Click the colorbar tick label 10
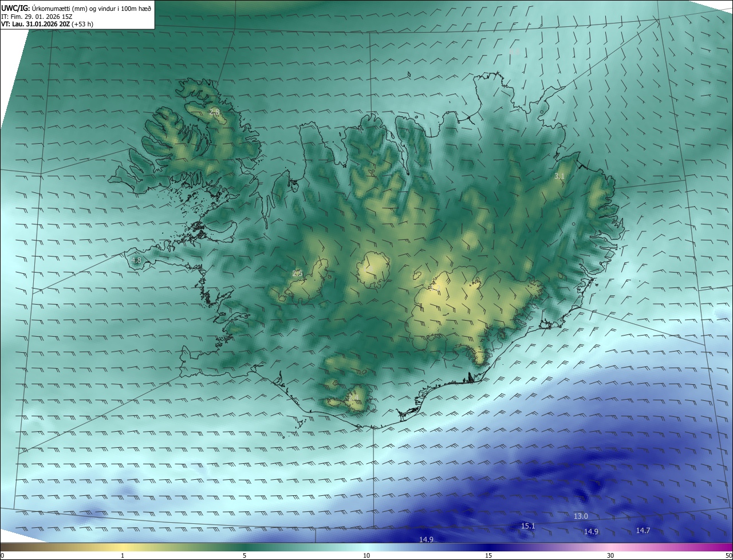This screenshot has height=560, width=733. click(366, 555)
